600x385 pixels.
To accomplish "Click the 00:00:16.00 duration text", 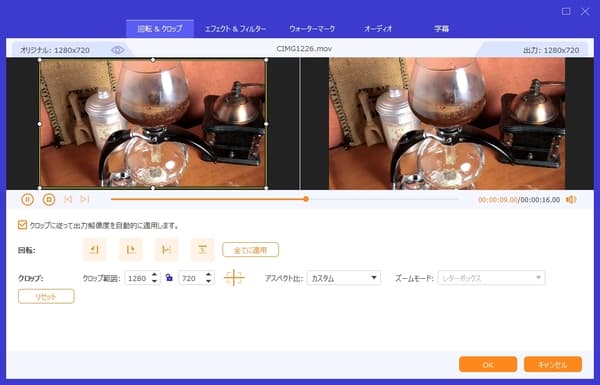I will coord(540,200).
